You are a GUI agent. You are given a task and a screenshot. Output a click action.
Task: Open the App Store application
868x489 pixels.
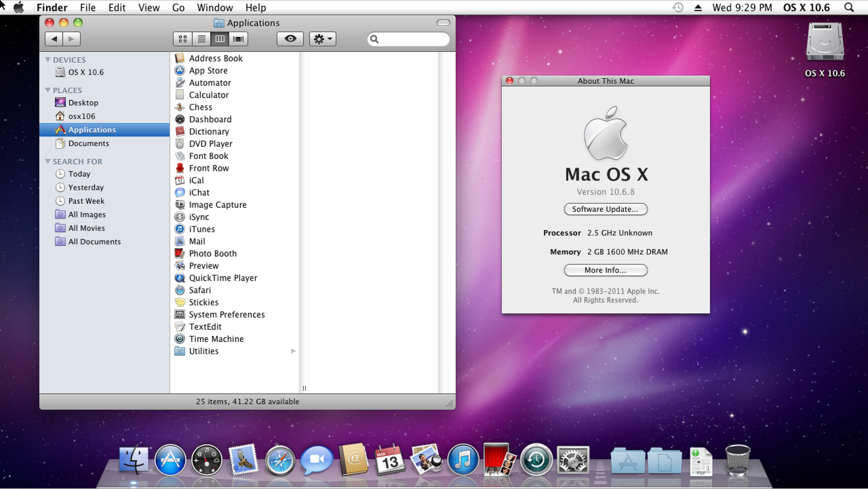(x=209, y=70)
